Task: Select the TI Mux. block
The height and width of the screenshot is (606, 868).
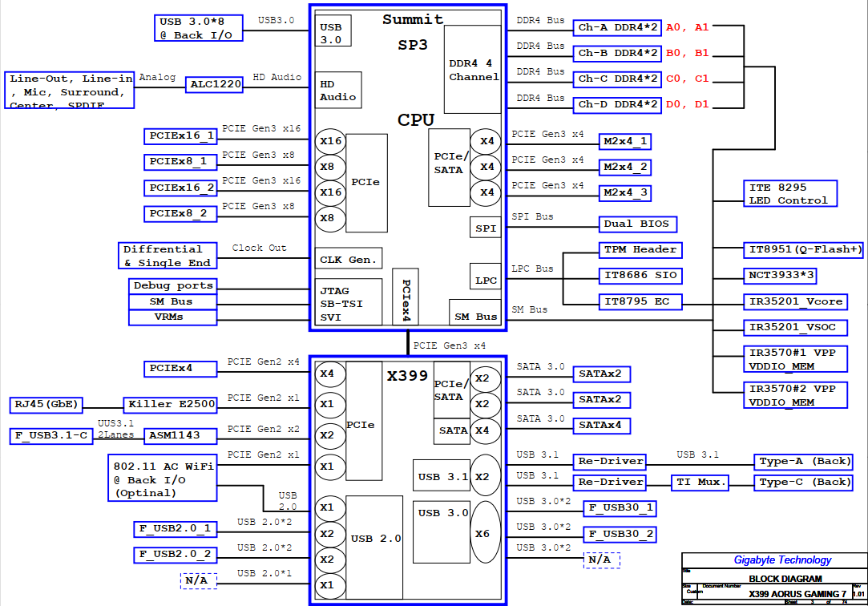Action: pos(700,483)
